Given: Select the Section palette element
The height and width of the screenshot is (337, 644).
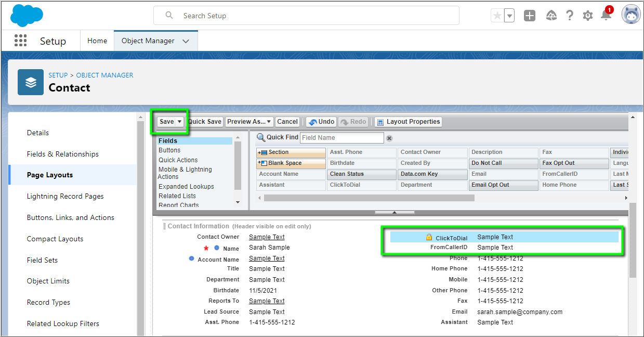Looking at the screenshot, I should [x=291, y=152].
